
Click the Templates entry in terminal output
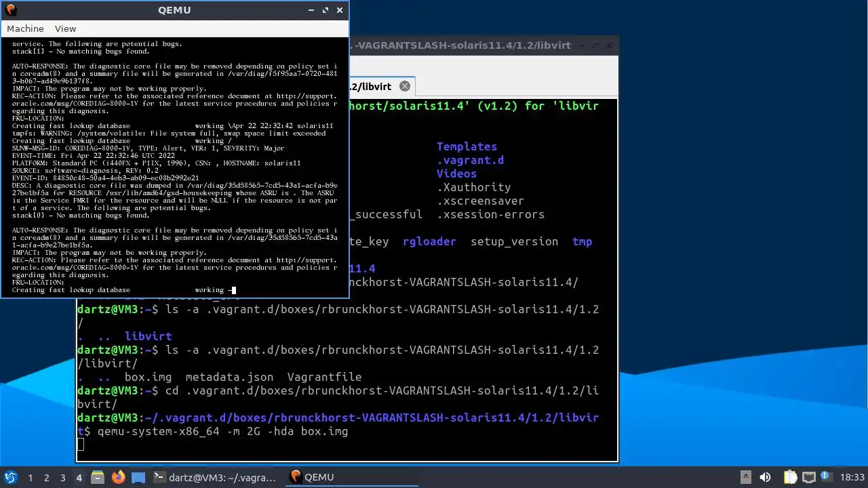tap(467, 146)
